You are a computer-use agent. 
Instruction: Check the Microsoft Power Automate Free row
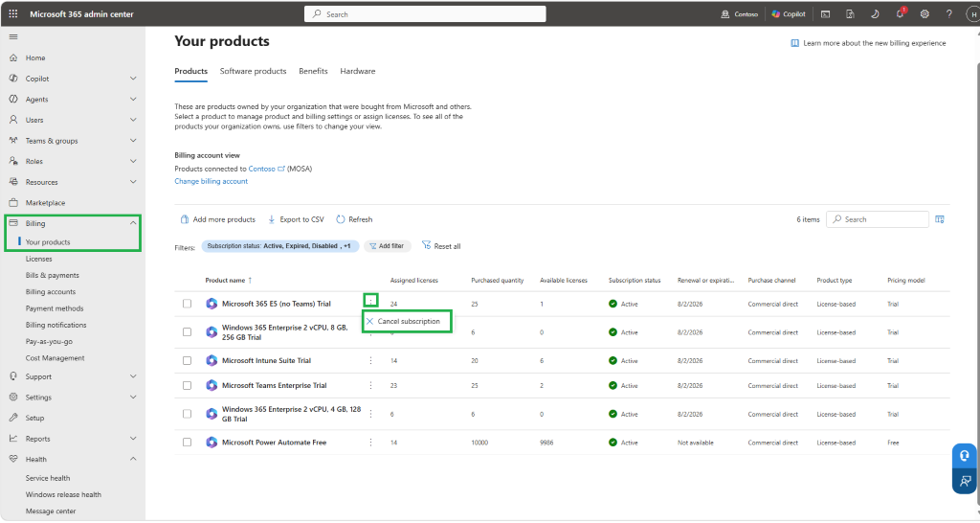coord(187,443)
